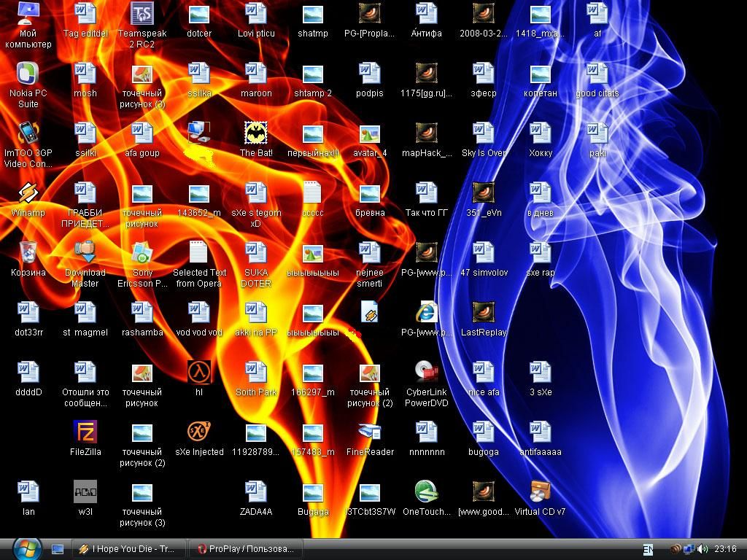Click the volume speaker tray icon
The width and height of the screenshot is (747, 560).
point(702,549)
